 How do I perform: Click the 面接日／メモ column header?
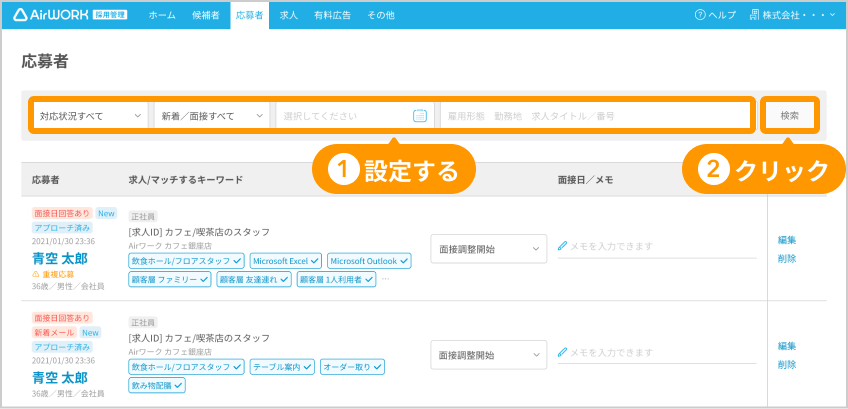pyautogui.click(x=585, y=180)
